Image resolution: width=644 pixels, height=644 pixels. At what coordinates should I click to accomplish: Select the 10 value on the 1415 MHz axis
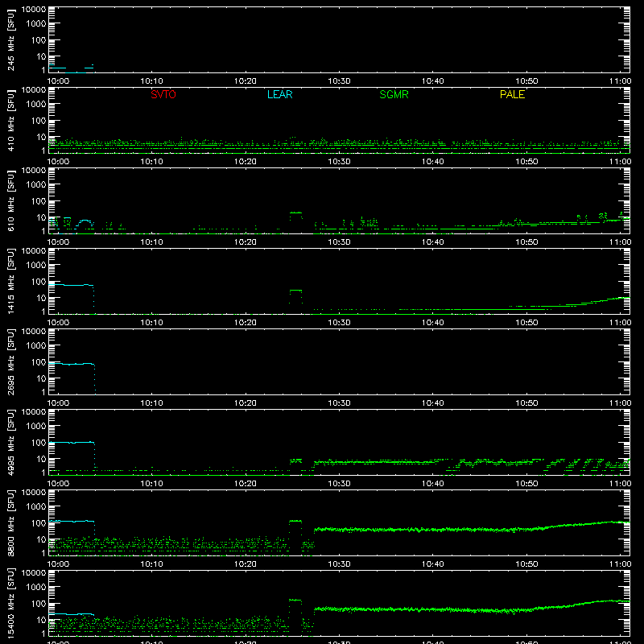[x=41, y=298]
